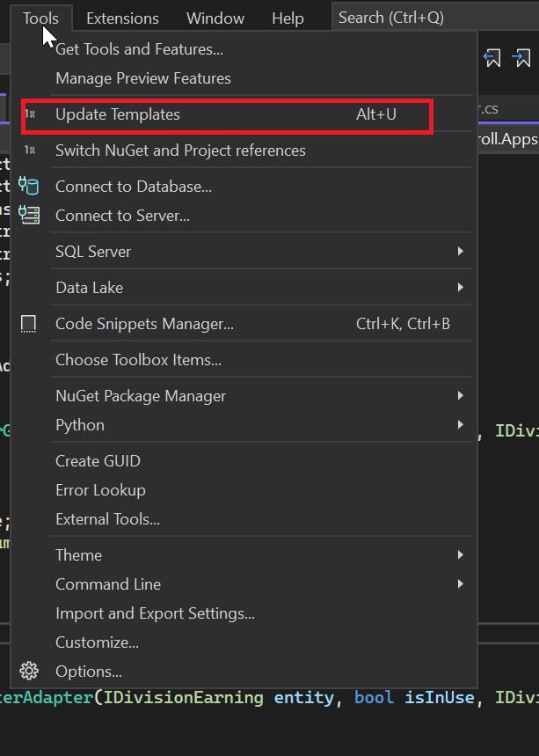539x756 pixels.
Task: Expand Command Line submenu arrow
Action: (461, 584)
